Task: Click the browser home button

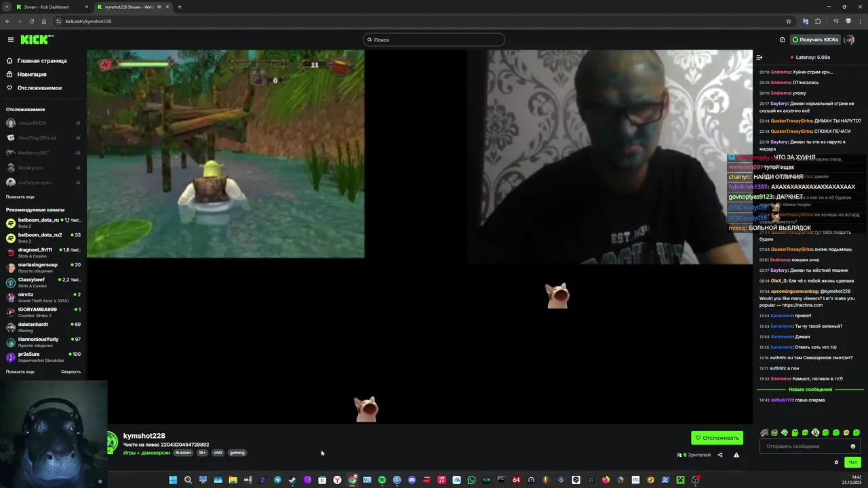Action: tap(44, 21)
